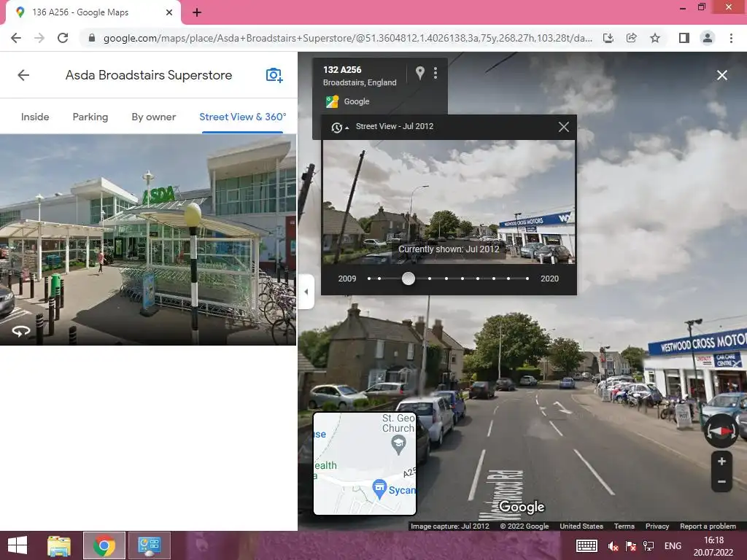
Task: Close the Street View history popup
Action: click(564, 127)
